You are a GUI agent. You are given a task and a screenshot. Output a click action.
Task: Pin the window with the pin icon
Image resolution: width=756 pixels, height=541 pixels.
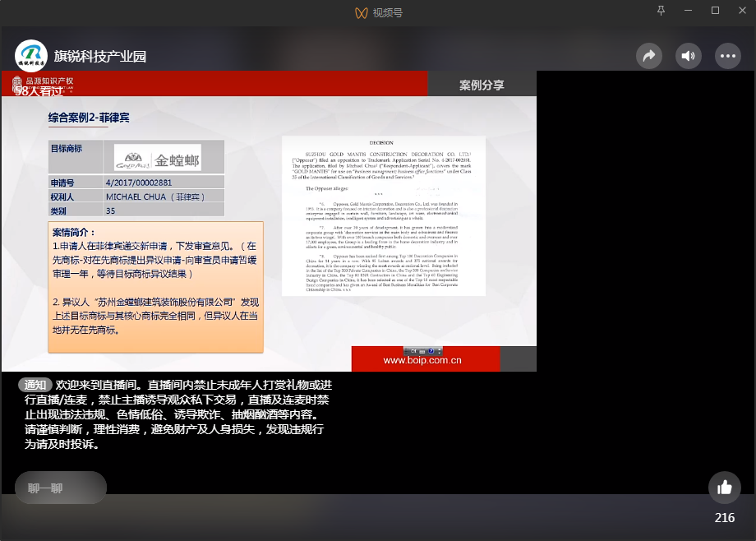[x=661, y=11]
